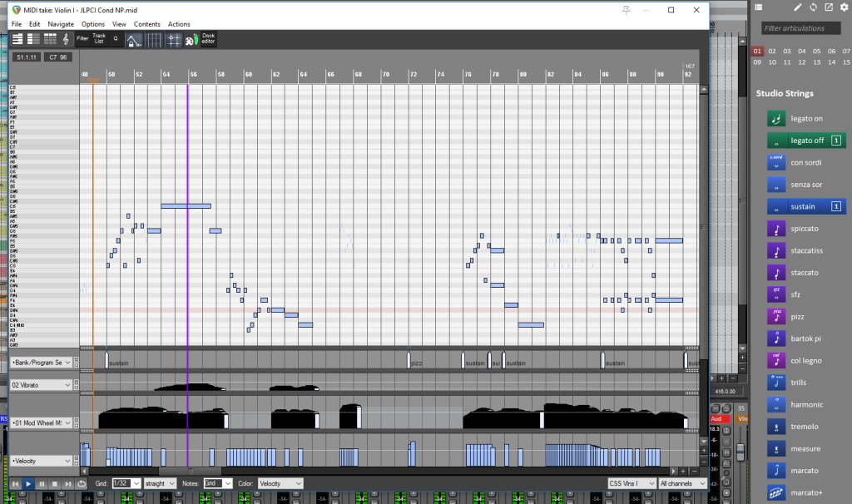Screen dimensions: 852x504
Task: Open articulation panel settings gear
Action: point(843,7)
